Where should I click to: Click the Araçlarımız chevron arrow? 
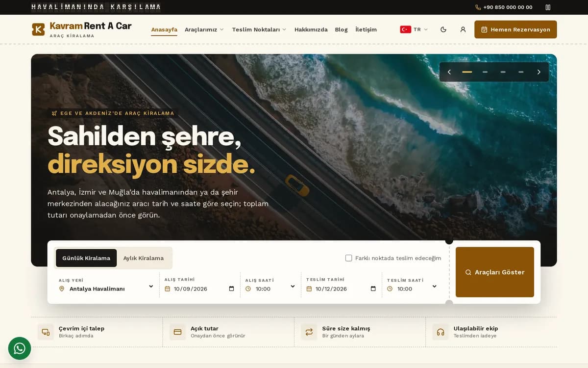[221, 29]
